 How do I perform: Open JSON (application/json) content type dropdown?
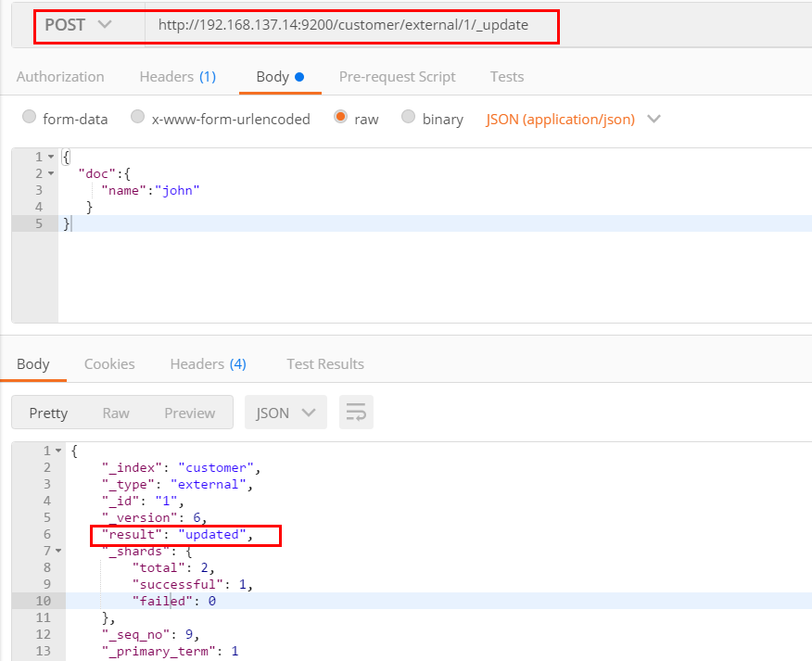[x=573, y=120]
